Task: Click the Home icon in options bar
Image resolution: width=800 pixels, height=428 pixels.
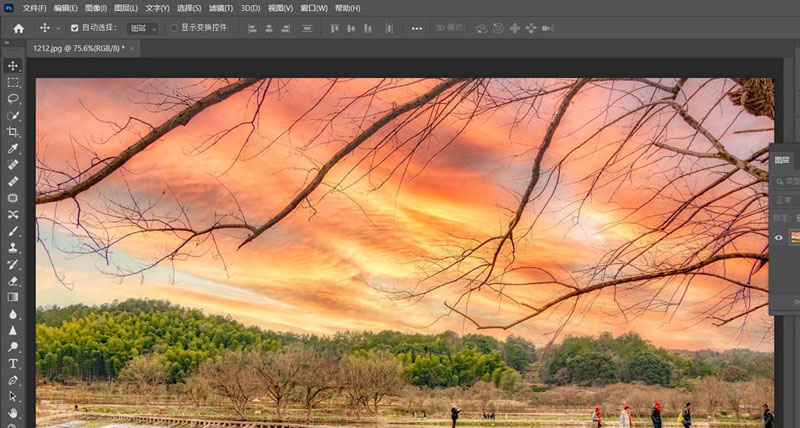Action: [18, 28]
